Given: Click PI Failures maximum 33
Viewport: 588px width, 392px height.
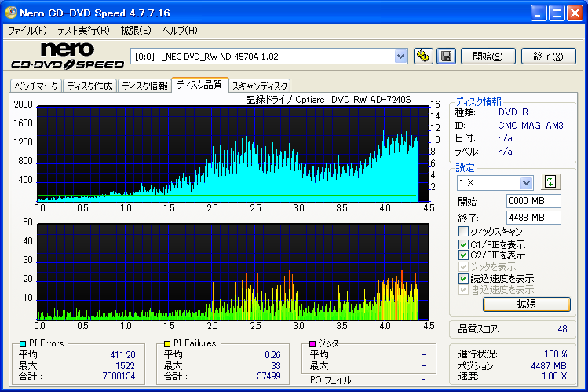Looking at the screenshot, I should (276, 366).
